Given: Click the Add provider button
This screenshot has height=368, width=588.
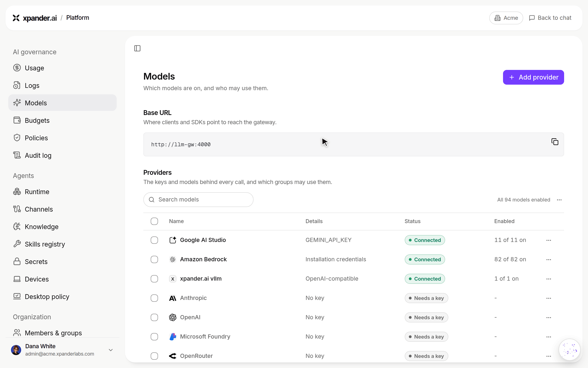Looking at the screenshot, I should (533, 77).
